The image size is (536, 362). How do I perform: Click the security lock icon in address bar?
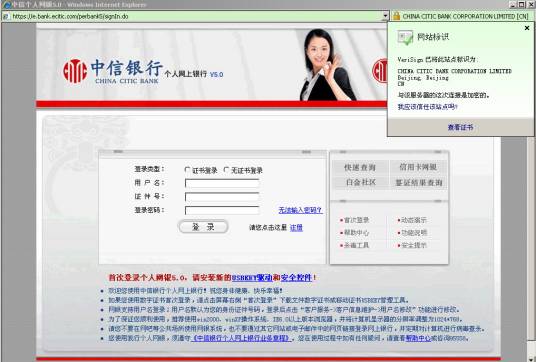396,16
